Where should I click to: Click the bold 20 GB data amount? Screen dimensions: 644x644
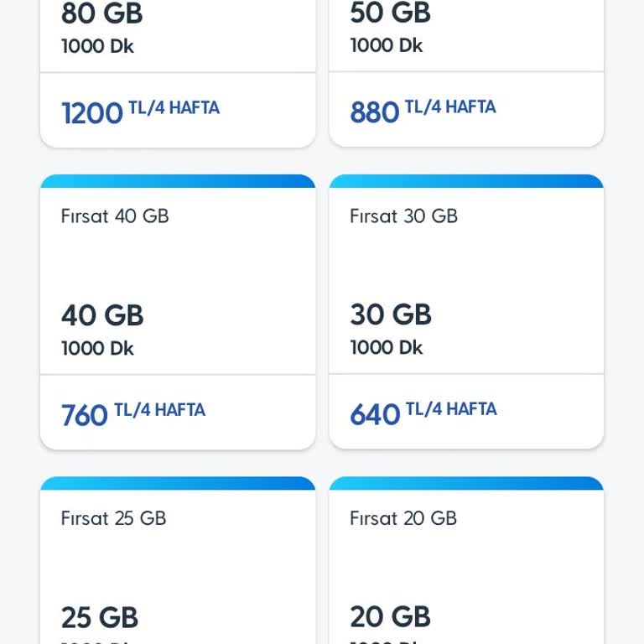pyautogui.click(x=390, y=616)
